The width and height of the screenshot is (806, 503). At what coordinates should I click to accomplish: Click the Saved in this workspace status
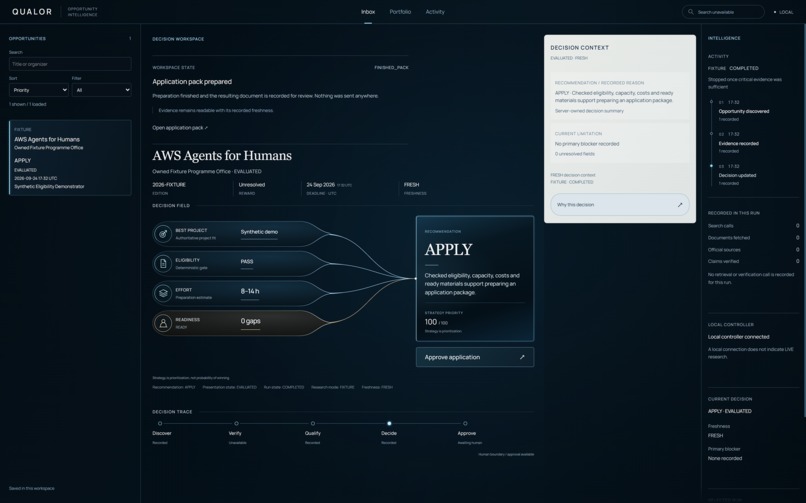tap(31, 489)
